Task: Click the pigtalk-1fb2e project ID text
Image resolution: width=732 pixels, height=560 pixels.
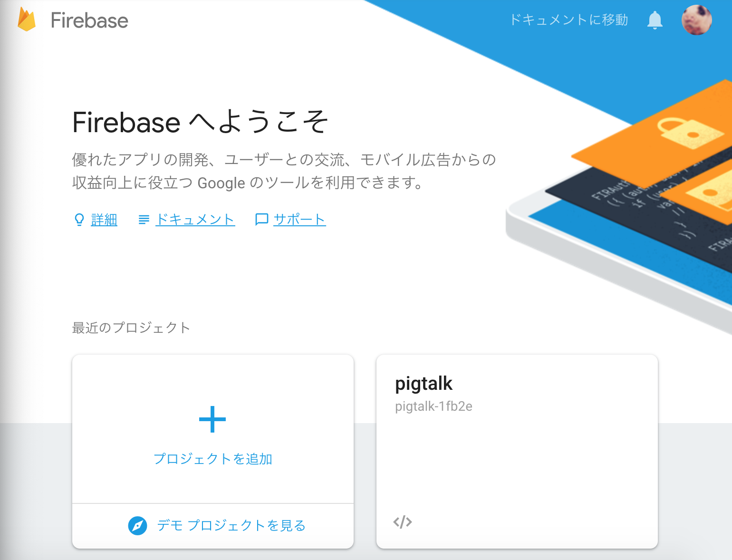Action: (x=434, y=406)
